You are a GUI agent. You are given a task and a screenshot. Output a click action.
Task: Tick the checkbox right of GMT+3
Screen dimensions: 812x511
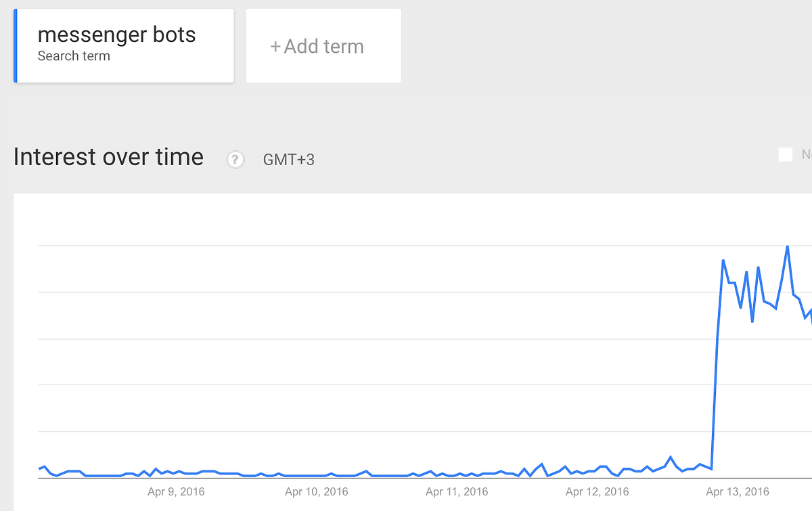click(786, 155)
